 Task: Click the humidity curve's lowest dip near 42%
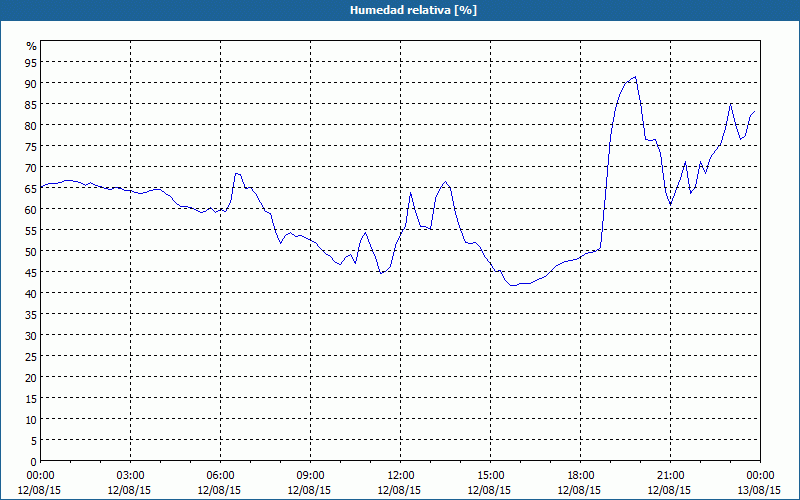point(513,285)
